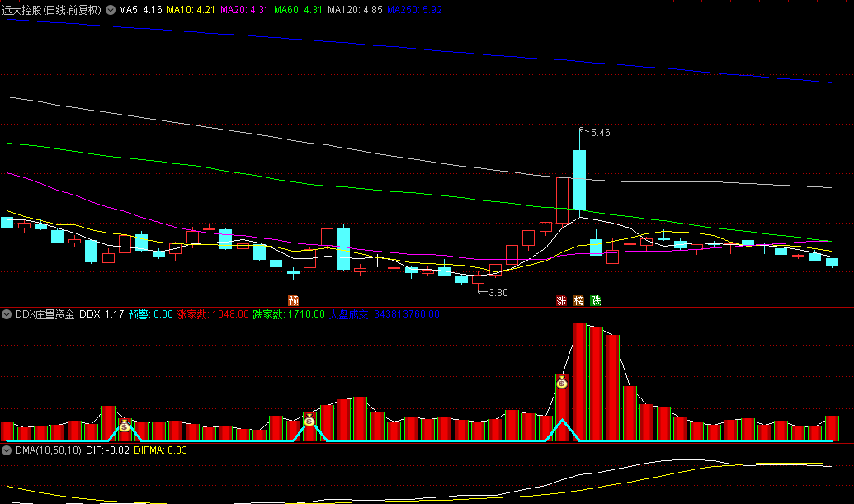The image size is (854, 504).
Task: Click the 3.80 low price label
Action: click(498, 293)
